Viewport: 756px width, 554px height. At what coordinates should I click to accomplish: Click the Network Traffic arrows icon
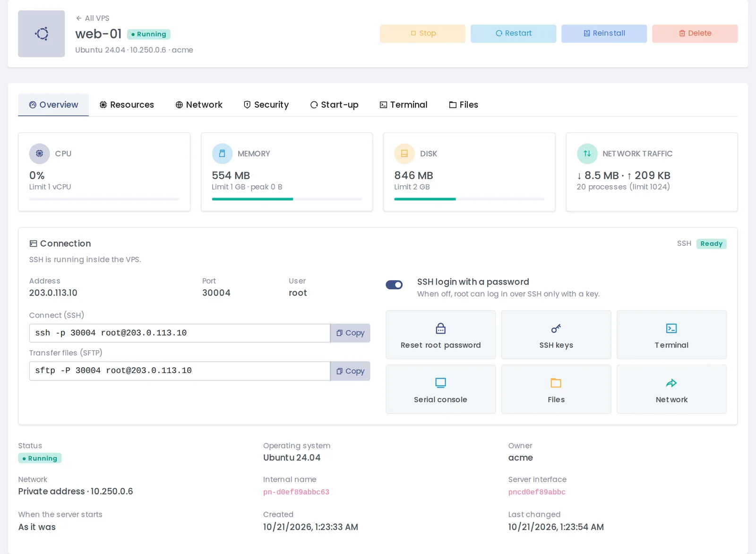587,154
